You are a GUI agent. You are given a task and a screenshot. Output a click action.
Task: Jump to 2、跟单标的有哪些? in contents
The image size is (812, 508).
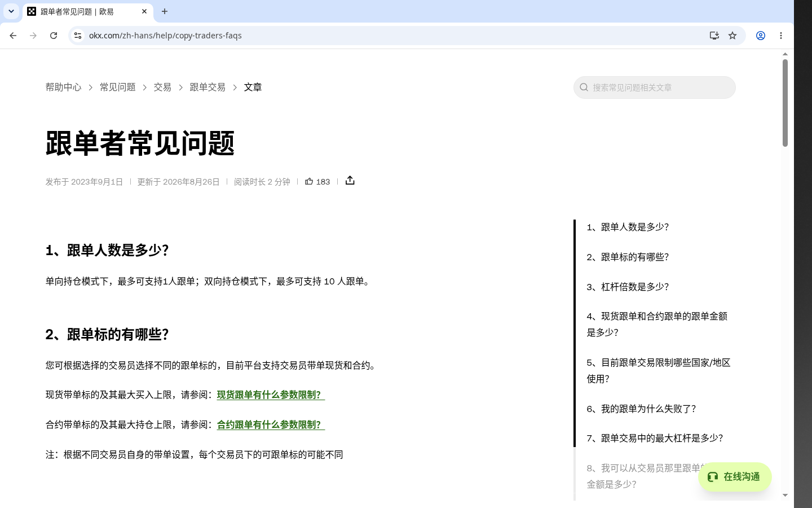tap(628, 257)
